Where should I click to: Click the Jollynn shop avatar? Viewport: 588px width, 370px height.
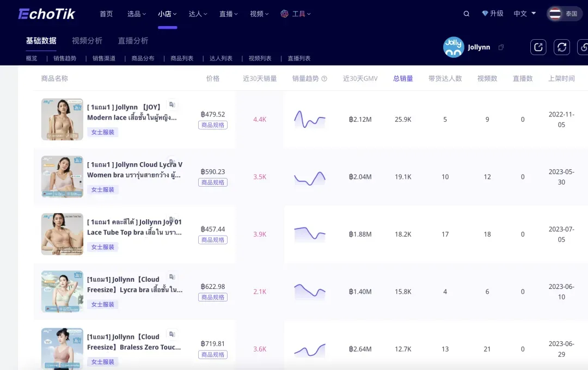coord(454,47)
